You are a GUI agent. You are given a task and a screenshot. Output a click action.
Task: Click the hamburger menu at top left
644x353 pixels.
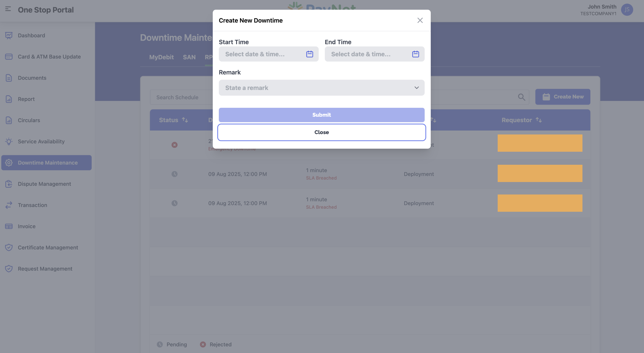8,8
